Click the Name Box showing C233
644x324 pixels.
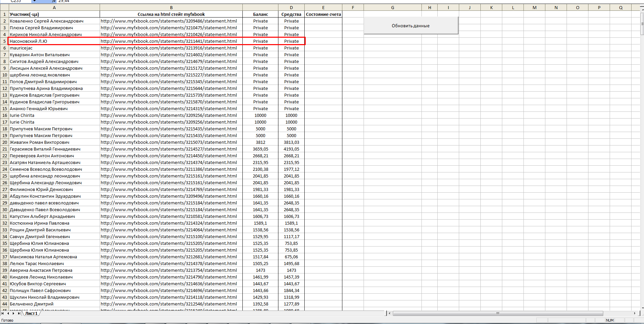tap(16, 1)
